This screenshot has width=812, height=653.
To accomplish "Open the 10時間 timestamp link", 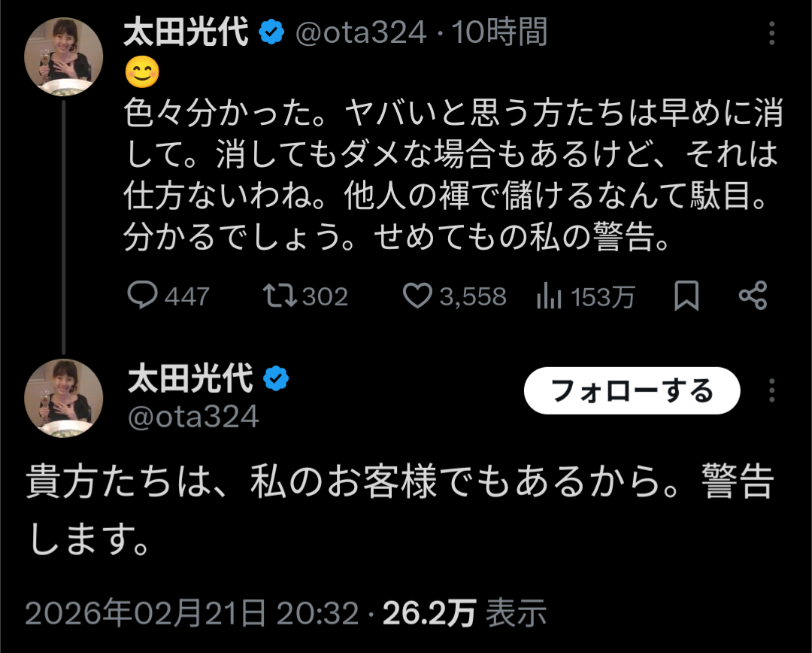I will coord(499,32).
